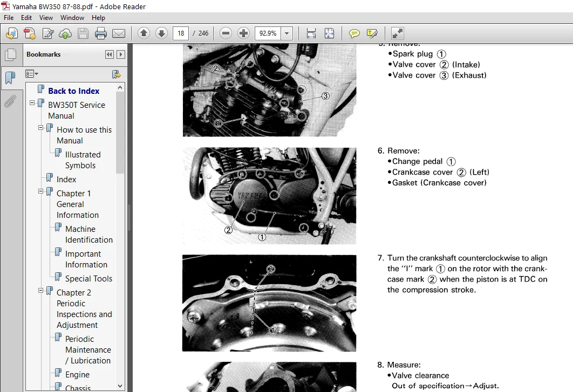Click the find current bookmark icon
Image resolution: width=573 pixels, height=392 pixels.
click(116, 74)
